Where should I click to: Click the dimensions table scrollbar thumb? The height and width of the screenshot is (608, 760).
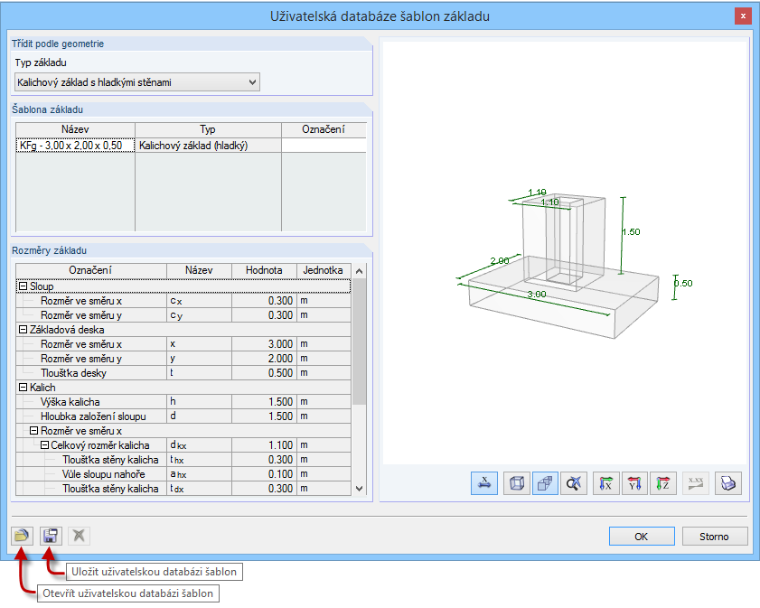point(359,342)
